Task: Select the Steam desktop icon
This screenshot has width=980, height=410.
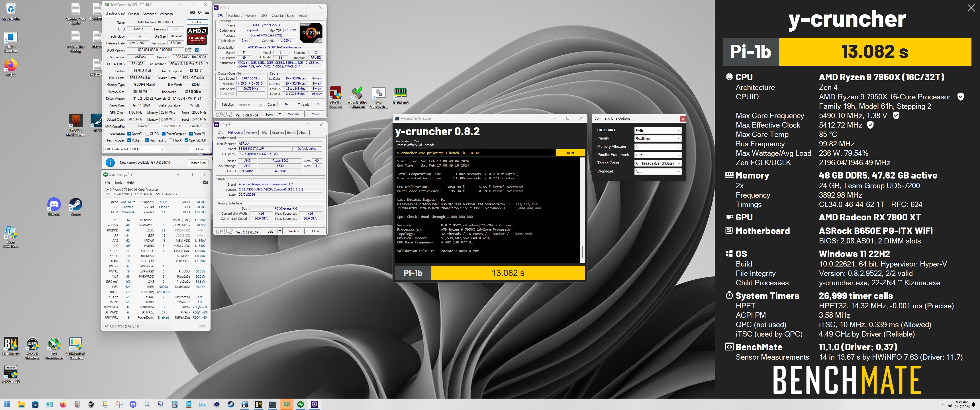Action: (x=75, y=207)
